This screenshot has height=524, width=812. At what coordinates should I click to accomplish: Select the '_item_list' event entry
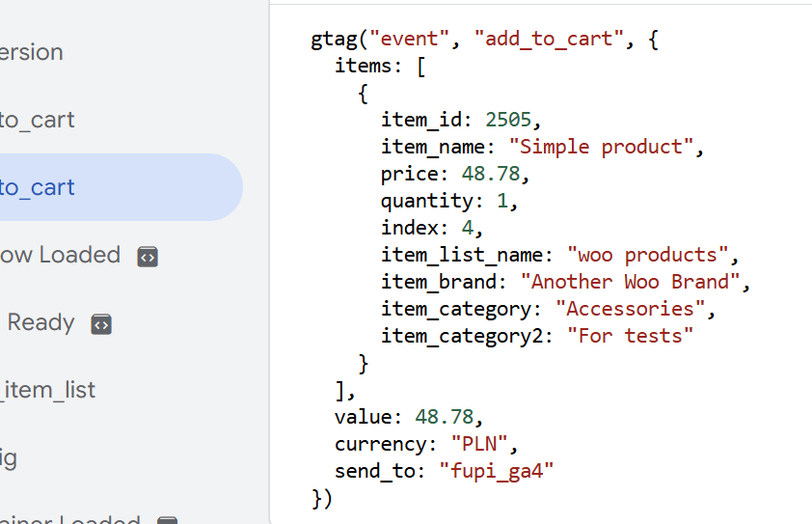tap(47, 390)
